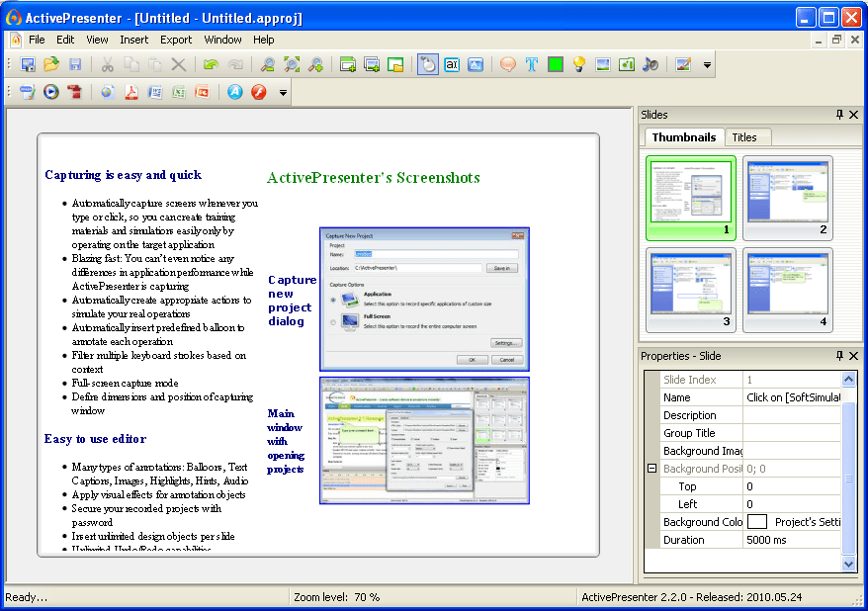Select slide thumbnail 2
The image size is (868, 611).
pos(788,198)
